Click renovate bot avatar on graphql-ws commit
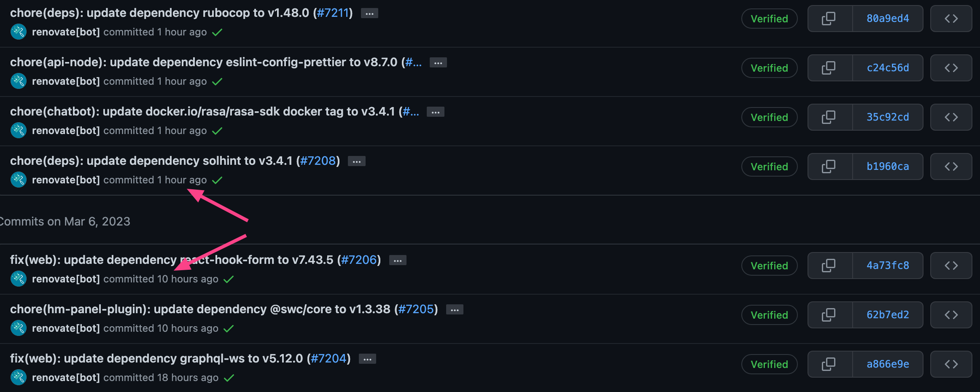980x392 pixels. [18, 377]
